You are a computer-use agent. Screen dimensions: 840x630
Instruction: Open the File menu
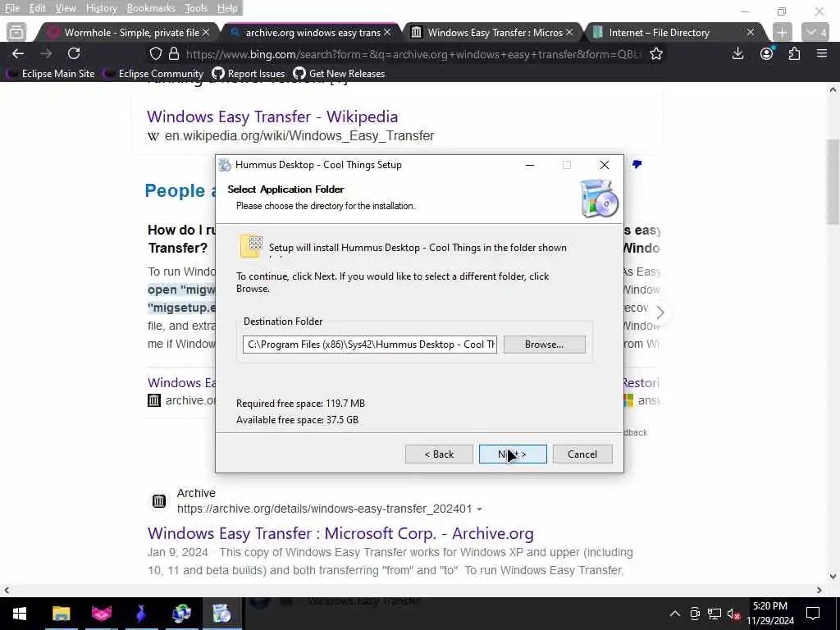point(11,8)
